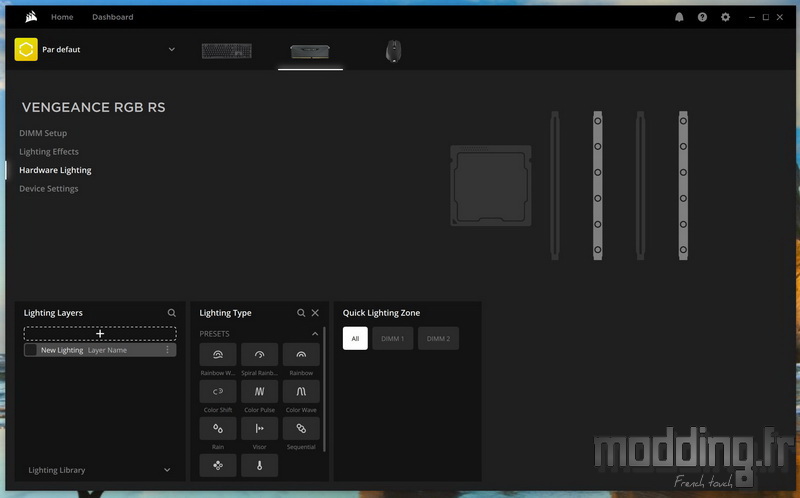Open Hardware Lighting section
The image size is (800, 498).
(x=55, y=170)
